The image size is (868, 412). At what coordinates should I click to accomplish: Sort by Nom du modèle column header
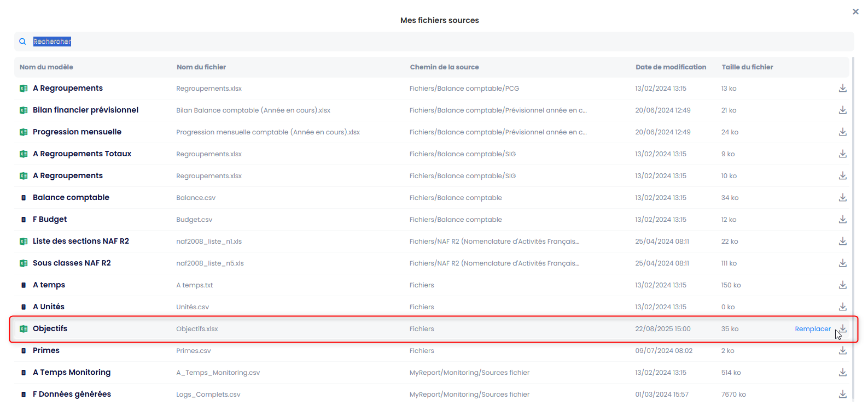click(x=46, y=67)
